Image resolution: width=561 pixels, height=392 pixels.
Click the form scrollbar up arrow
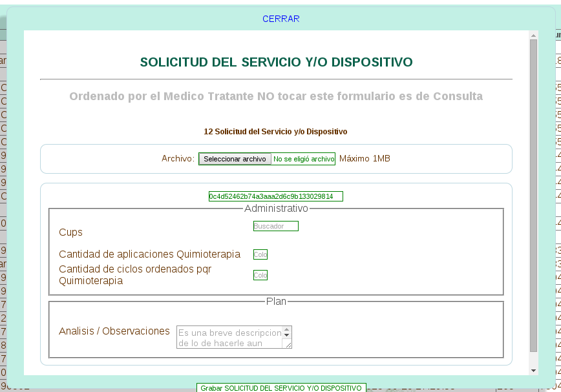(533, 35)
